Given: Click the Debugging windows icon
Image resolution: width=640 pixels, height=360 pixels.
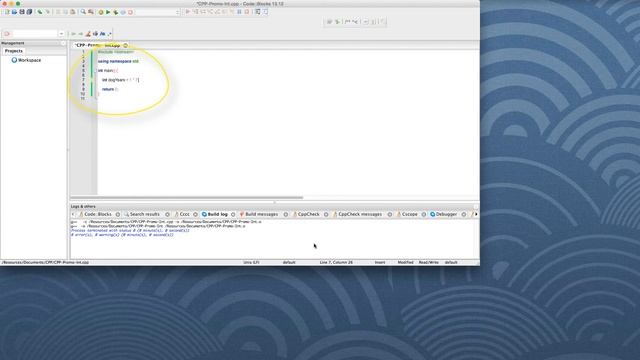Looking at the screenshot, I should [258, 12].
